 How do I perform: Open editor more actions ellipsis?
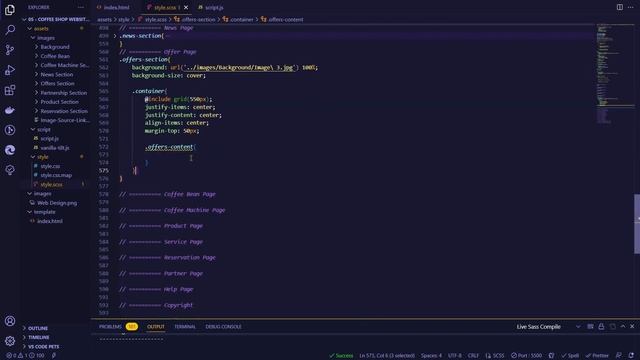click(x=631, y=7)
